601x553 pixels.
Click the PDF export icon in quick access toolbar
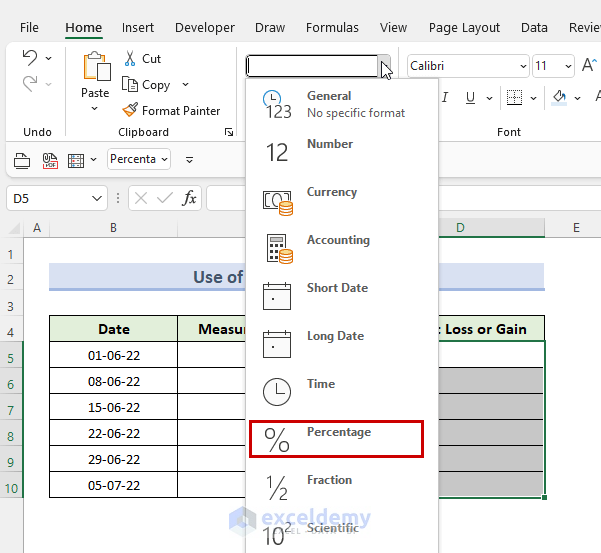point(50,160)
